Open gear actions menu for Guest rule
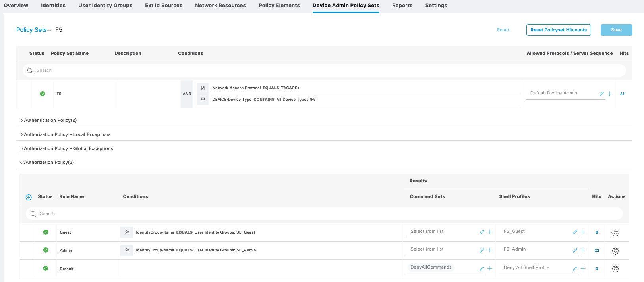Screen dimensions: 644x282 (x=615, y=233)
